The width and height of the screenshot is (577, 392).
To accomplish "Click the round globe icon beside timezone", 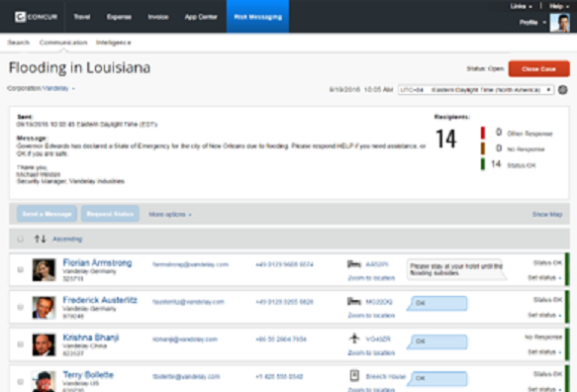I will pos(562,90).
